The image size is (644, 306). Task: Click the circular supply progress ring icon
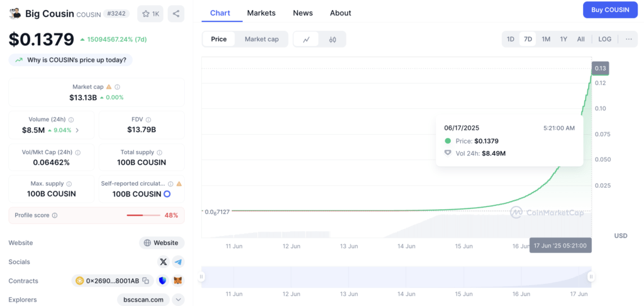[x=167, y=194]
